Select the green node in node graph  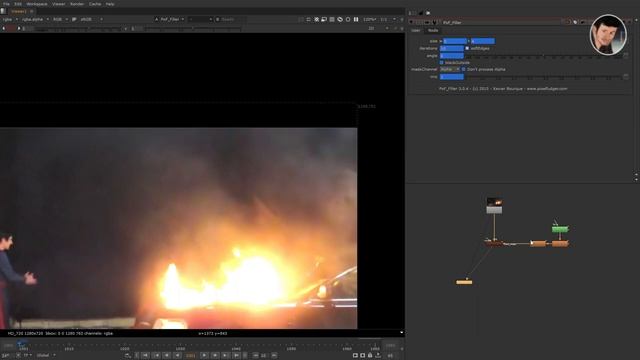coord(560,229)
